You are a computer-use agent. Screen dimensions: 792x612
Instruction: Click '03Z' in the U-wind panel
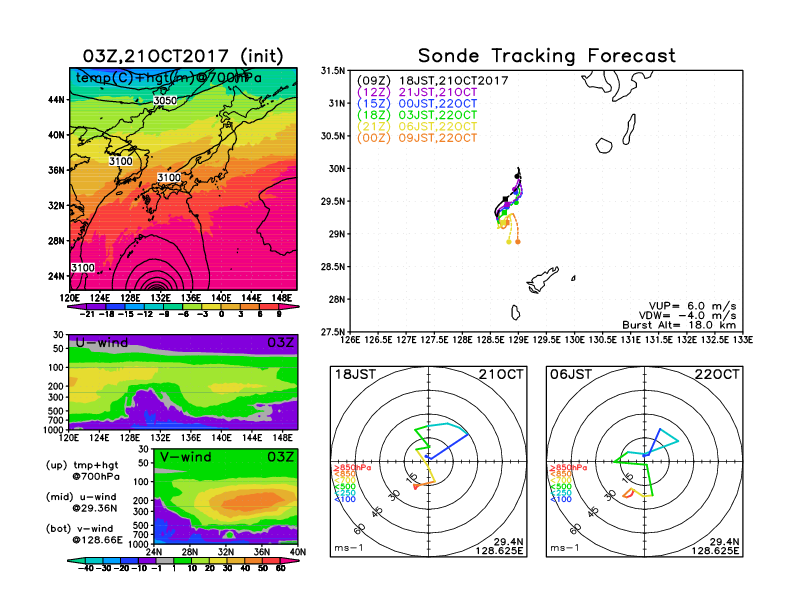click(280, 343)
